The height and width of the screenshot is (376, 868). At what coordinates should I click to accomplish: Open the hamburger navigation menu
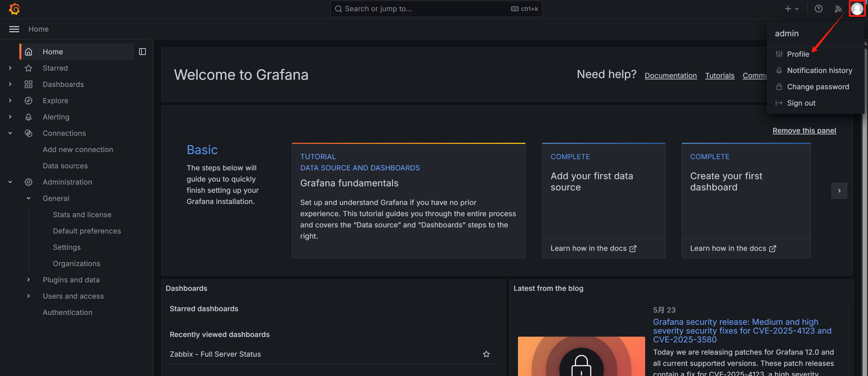(14, 29)
